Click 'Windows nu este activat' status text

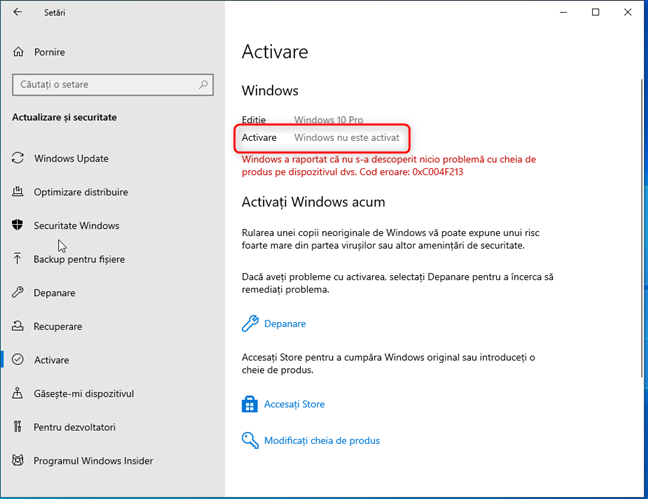(x=346, y=138)
